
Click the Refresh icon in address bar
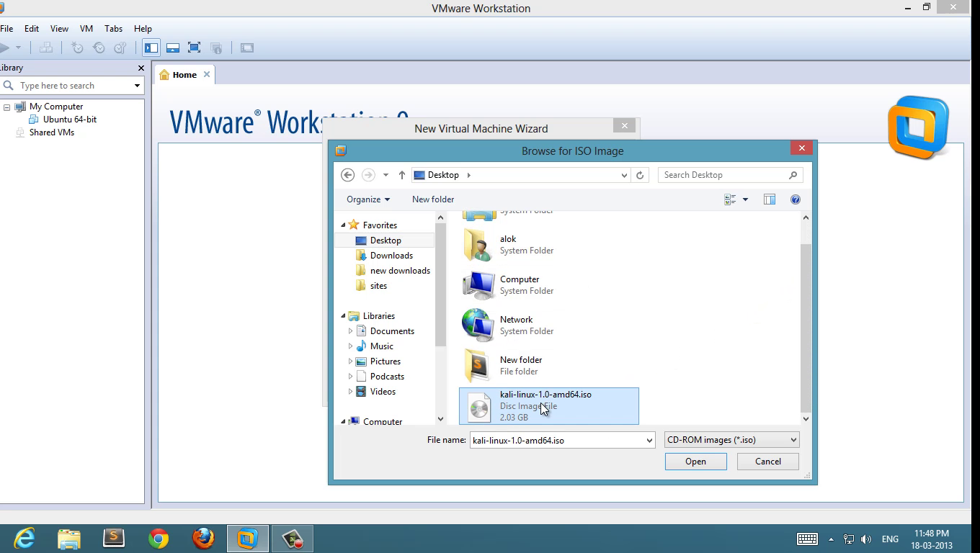pos(639,175)
